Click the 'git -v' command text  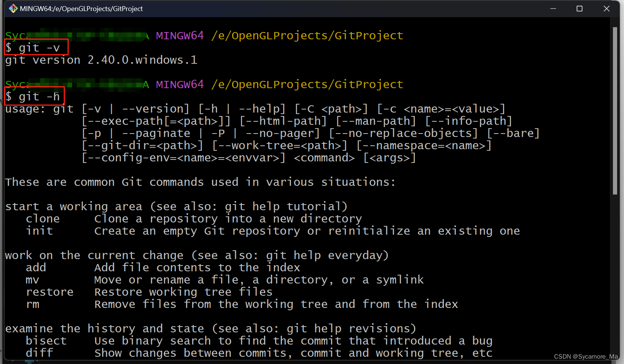pyautogui.click(x=39, y=48)
